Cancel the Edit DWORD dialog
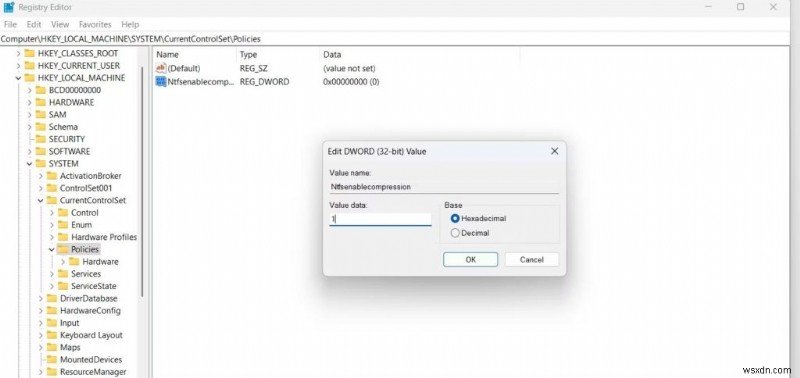Viewport: 800px width, 378px height. 532,259
